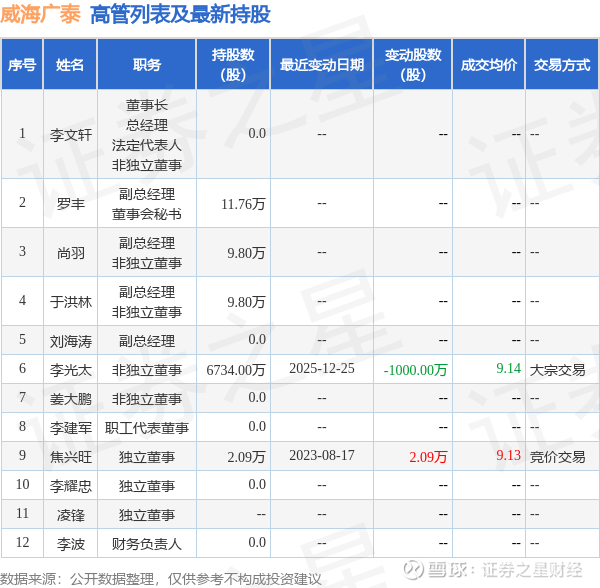Click 大宗交易 transaction type
Screen dimensions: 600x588
[x=558, y=370]
